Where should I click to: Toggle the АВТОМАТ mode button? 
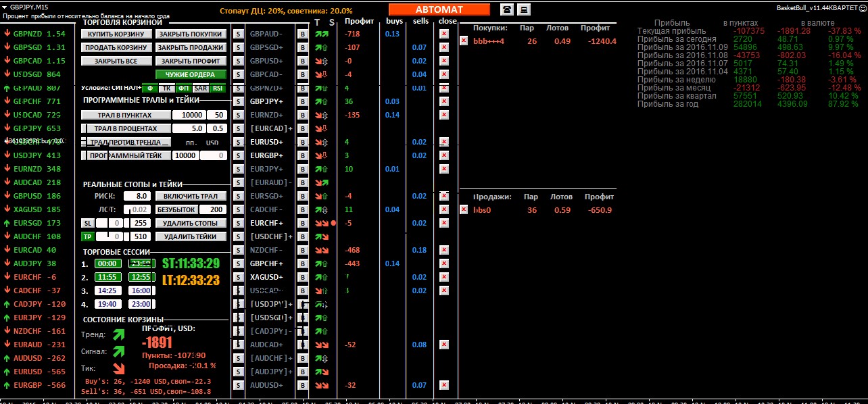tap(439, 9)
